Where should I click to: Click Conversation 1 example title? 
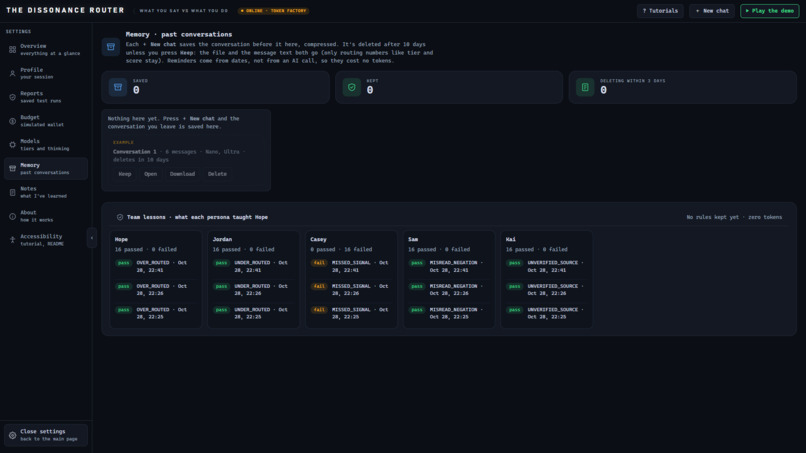pos(135,152)
